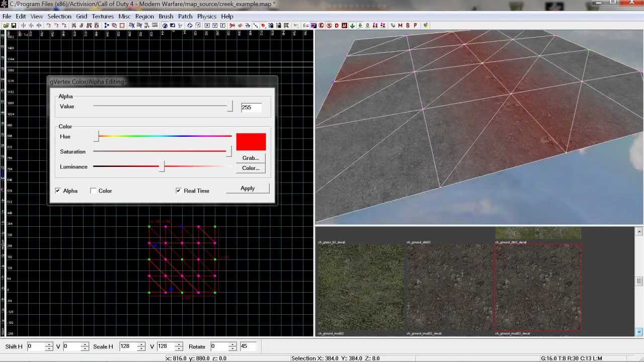
Task: Open the Brush menu
Action: pos(166,16)
